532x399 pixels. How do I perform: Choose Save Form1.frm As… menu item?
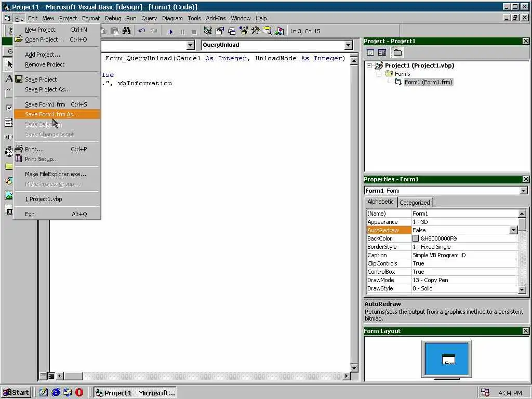point(57,114)
